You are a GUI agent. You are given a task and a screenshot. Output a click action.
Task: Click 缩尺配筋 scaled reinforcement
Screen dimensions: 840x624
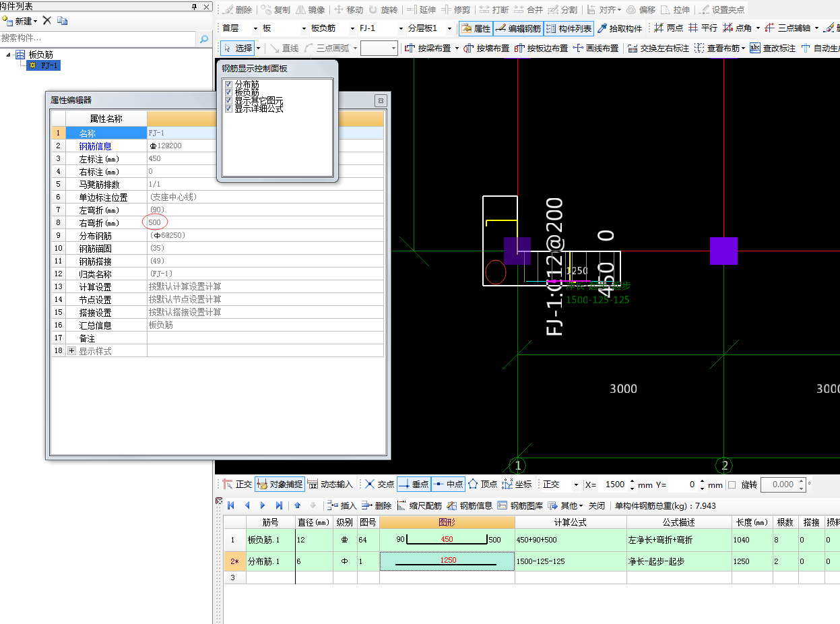(x=419, y=505)
